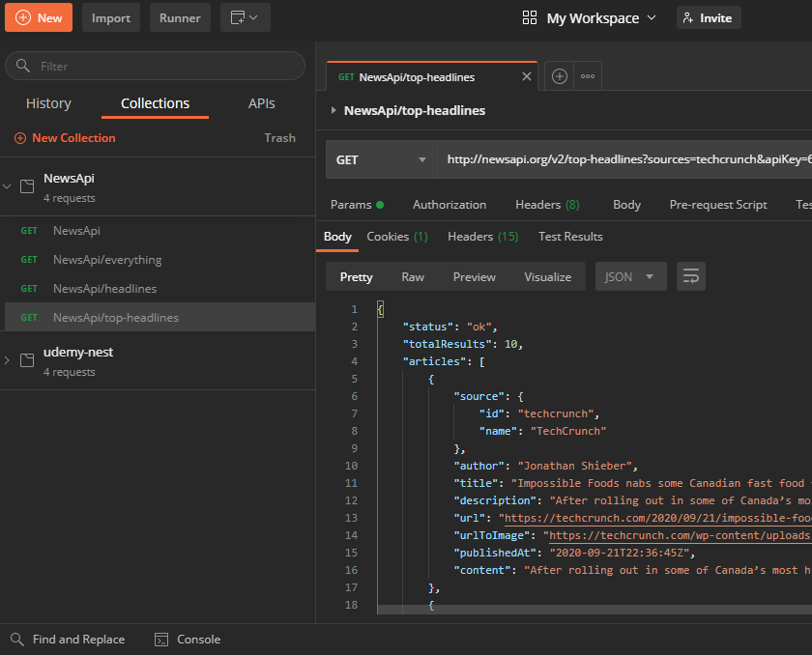
Task: Click the workspace grid icon
Action: (x=530, y=17)
